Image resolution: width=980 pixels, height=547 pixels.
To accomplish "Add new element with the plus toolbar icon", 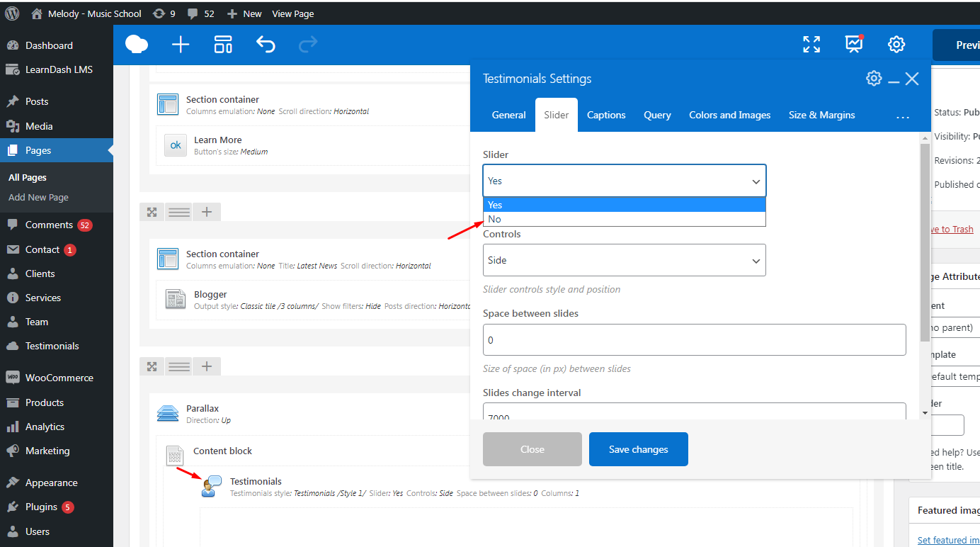I will tap(181, 45).
